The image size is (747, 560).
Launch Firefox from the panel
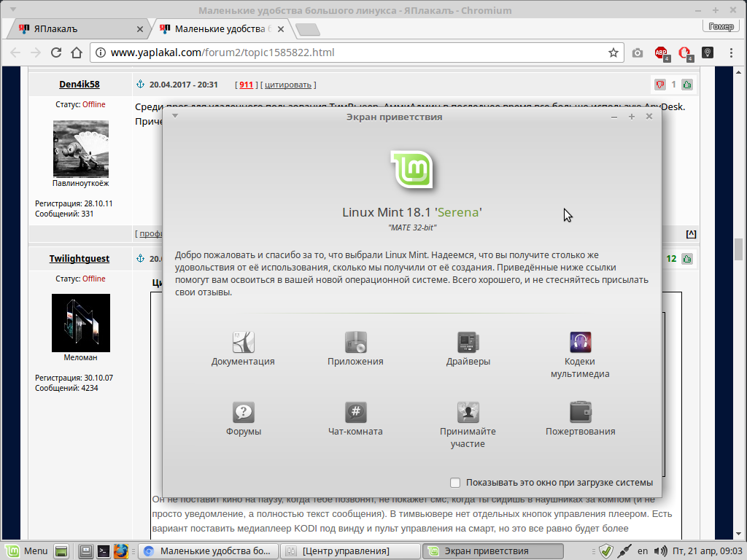[x=121, y=551]
